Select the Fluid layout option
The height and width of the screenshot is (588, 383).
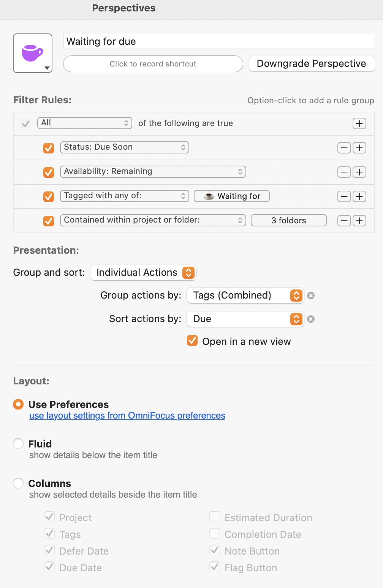(18, 444)
